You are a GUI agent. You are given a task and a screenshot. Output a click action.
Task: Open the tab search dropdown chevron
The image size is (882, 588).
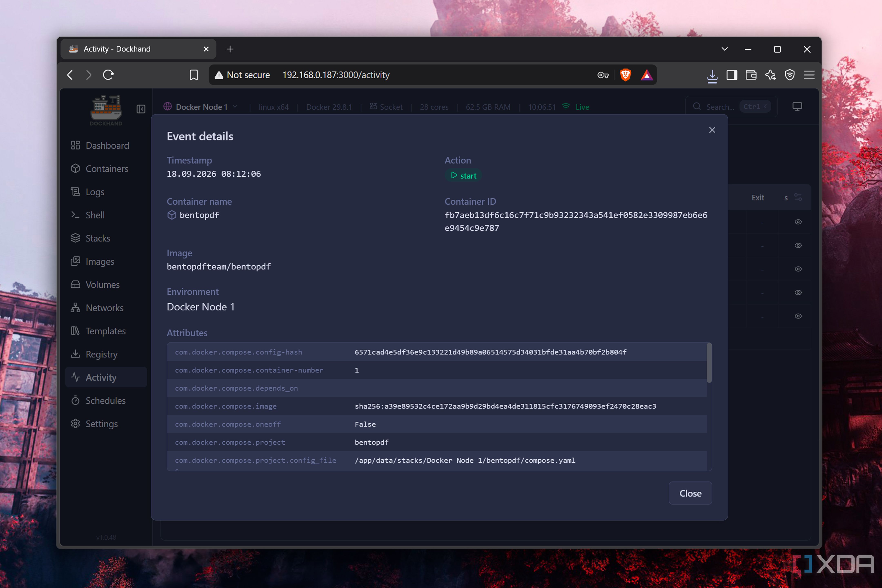click(x=725, y=49)
